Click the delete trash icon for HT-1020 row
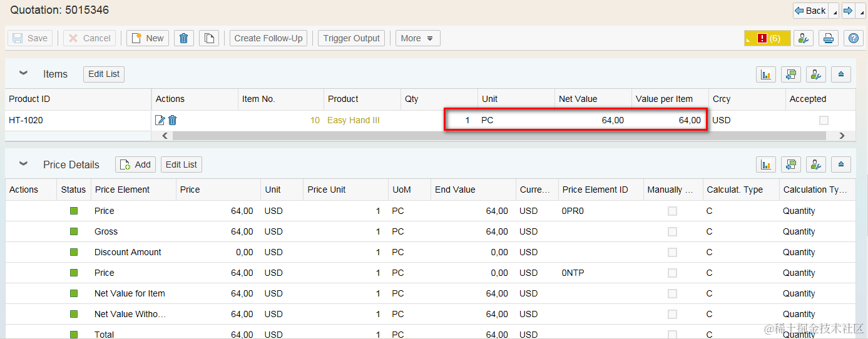Viewport: 868px width, 339px height. click(173, 120)
